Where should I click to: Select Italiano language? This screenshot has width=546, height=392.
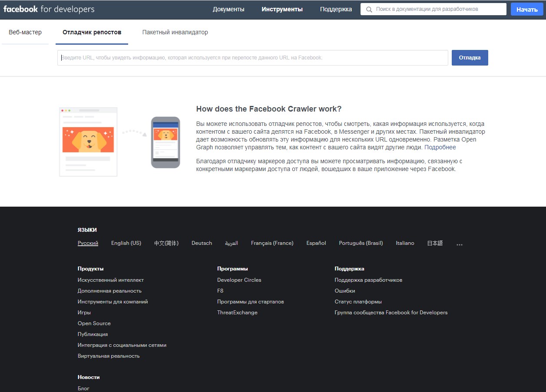pyautogui.click(x=405, y=243)
